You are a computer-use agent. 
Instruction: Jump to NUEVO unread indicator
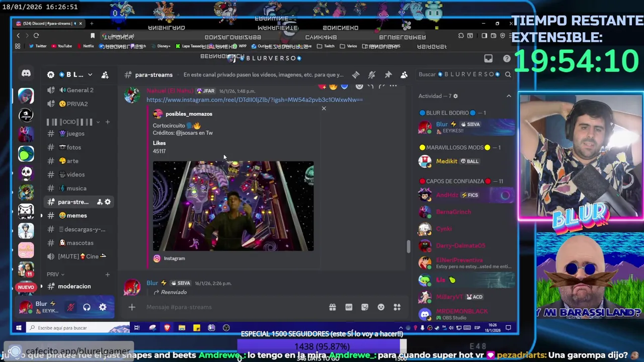click(x=26, y=287)
